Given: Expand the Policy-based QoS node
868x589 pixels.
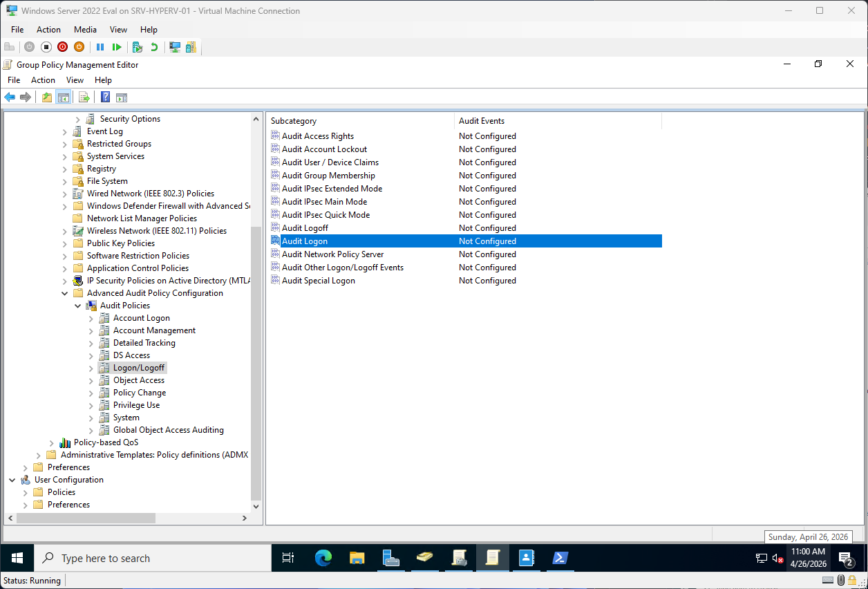Looking at the screenshot, I should point(52,442).
